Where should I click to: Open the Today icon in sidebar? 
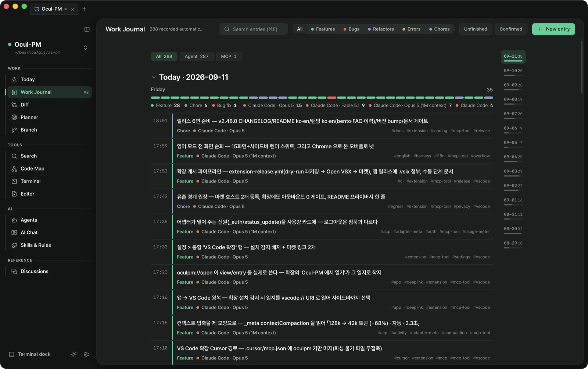pyautogui.click(x=14, y=79)
